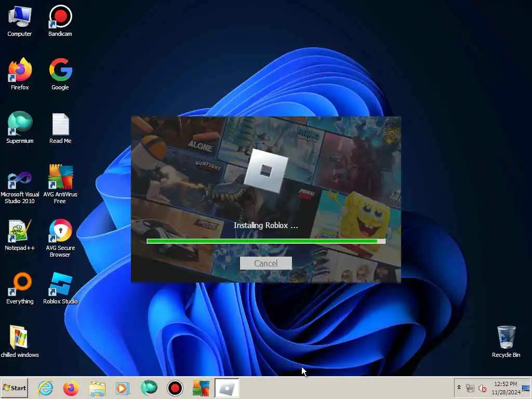
Task: Open the Recycle Bin
Action: [506, 342]
